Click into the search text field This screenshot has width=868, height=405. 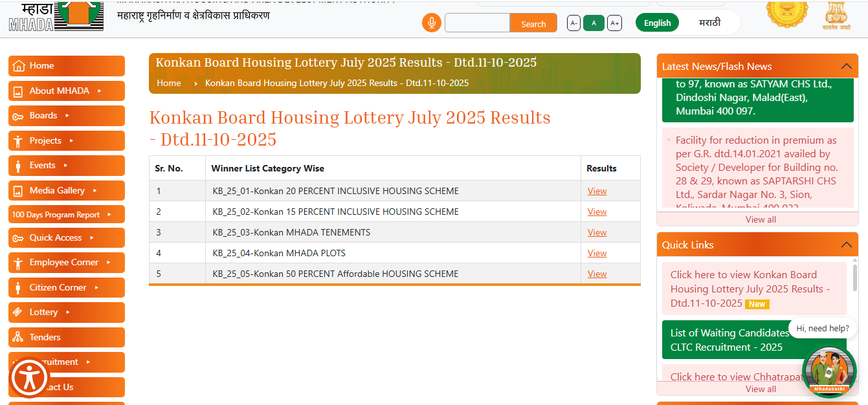[477, 23]
